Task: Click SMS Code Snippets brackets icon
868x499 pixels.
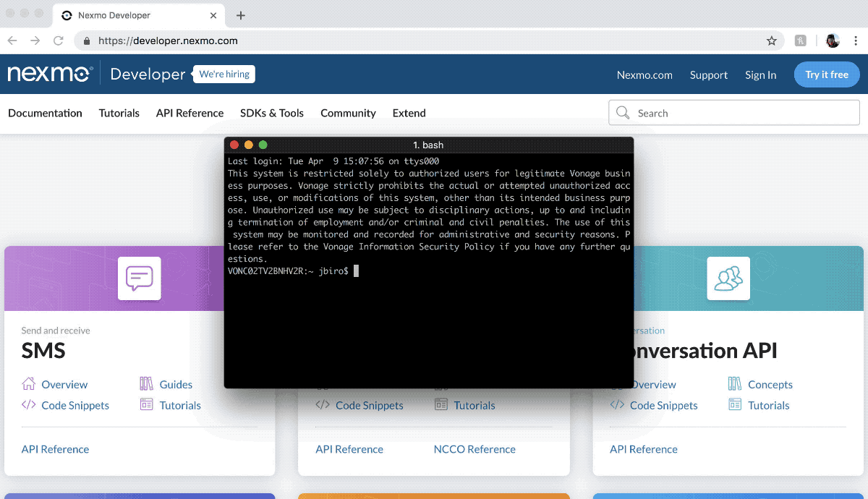Action: pyautogui.click(x=29, y=405)
